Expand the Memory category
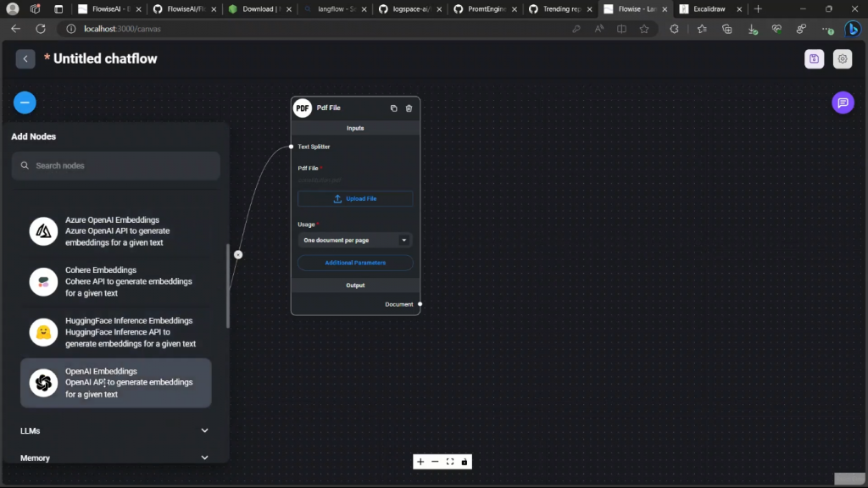The image size is (868, 488). click(115, 457)
